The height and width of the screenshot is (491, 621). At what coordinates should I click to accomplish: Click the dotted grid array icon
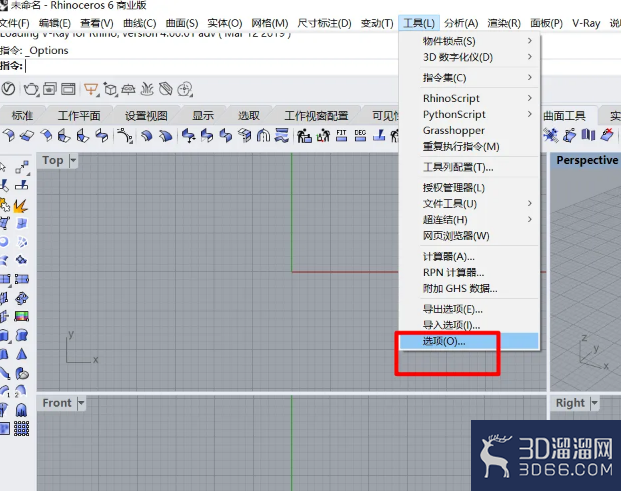pos(21,428)
